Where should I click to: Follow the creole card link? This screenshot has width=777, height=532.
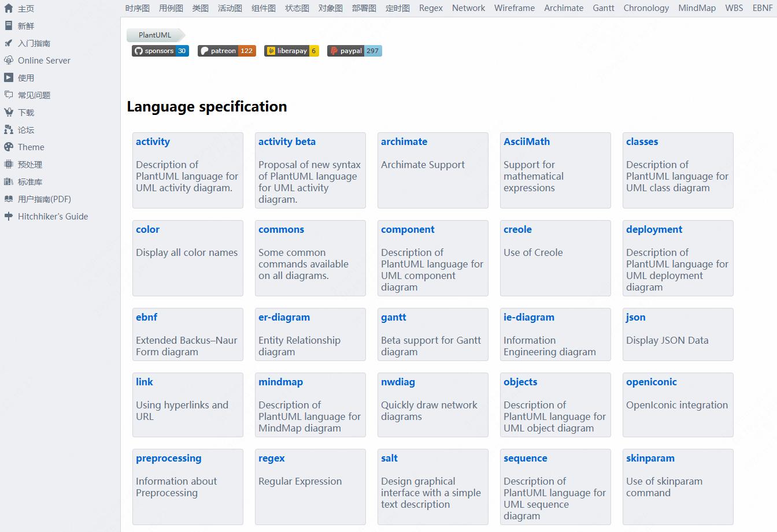pyautogui.click(x=517, y=229)
